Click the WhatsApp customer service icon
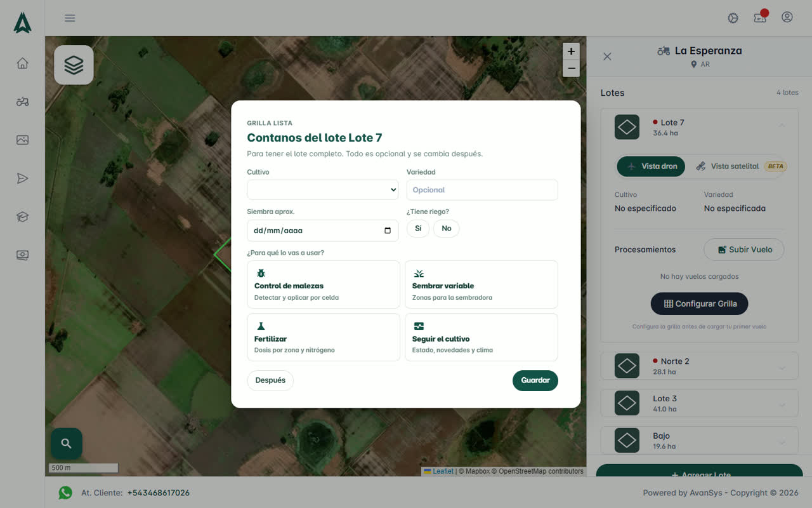 65,493
